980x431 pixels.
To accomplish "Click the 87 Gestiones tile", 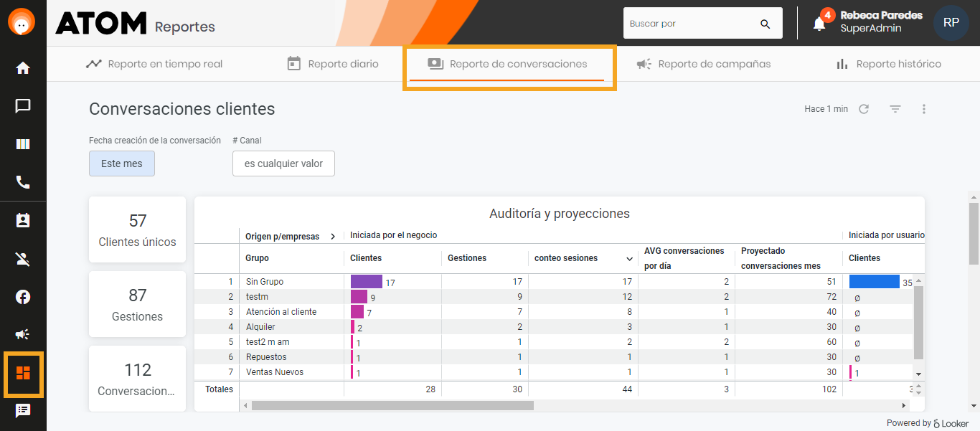I will pyautogui.click(x=137, y=304).
